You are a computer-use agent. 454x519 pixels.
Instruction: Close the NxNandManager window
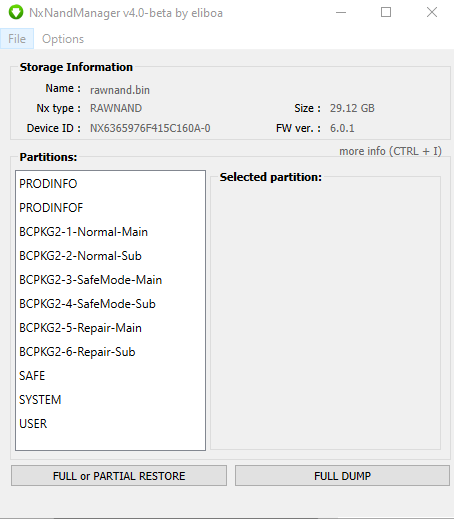(x=432, y=13)
